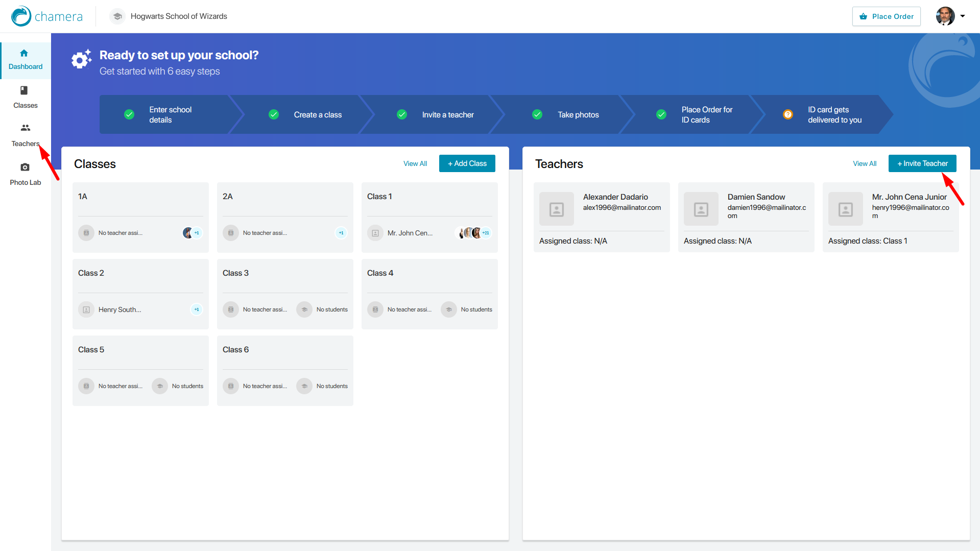The image size is (980, 551).
Task: Click the teacher icon in Class 6 card
Action: [x=231, y=386]
